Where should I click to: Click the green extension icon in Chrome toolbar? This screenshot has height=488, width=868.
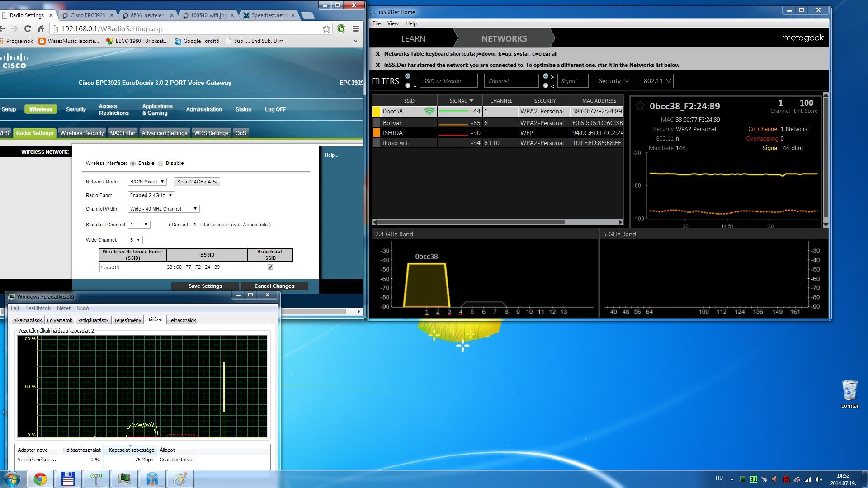341,29
